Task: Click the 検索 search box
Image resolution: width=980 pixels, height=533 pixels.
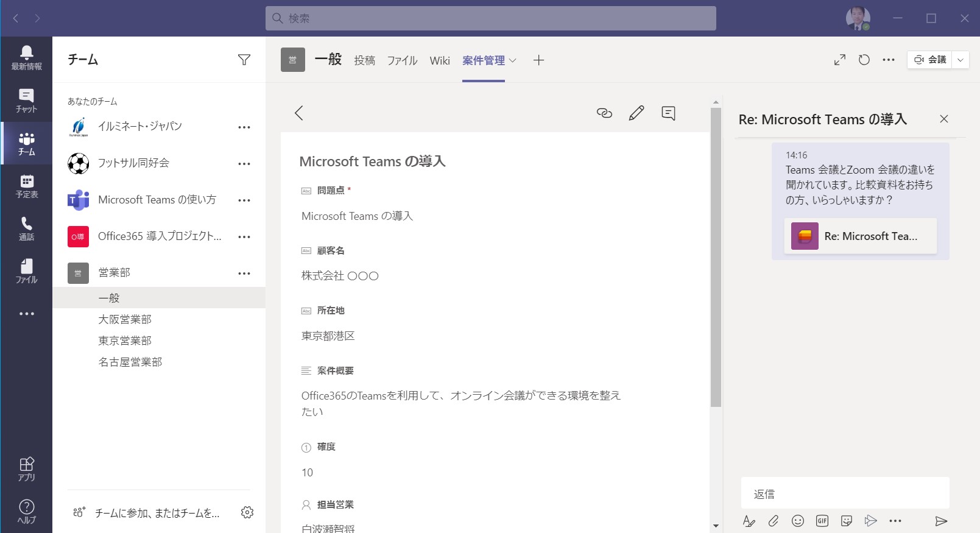Action: (x=491, y=18)
